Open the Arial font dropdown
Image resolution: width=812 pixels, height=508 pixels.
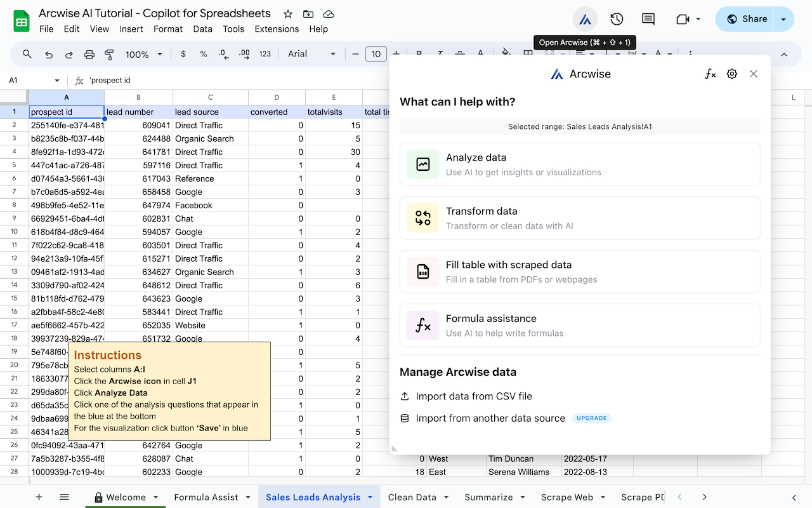click(312, 54)
